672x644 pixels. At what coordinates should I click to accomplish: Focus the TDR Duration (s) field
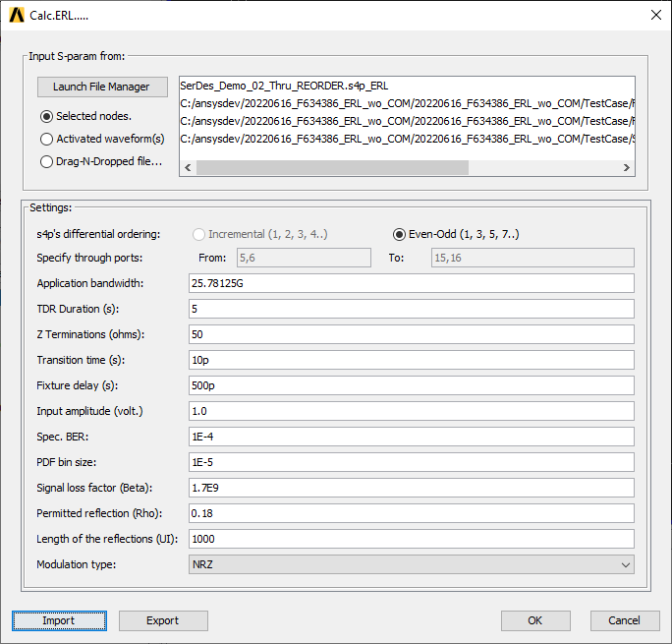click(x=412, y=309)
